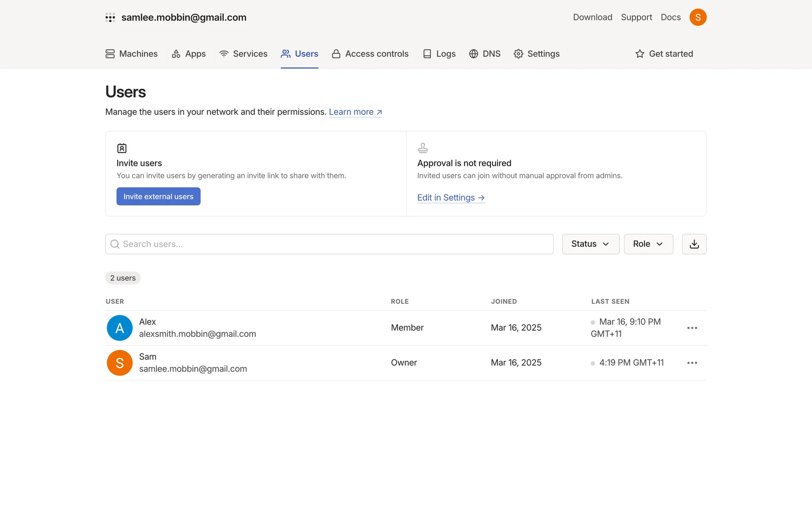The image size is (812, 508).
Task: Switch to the Machines tab
Action: [x=132, y=54]
